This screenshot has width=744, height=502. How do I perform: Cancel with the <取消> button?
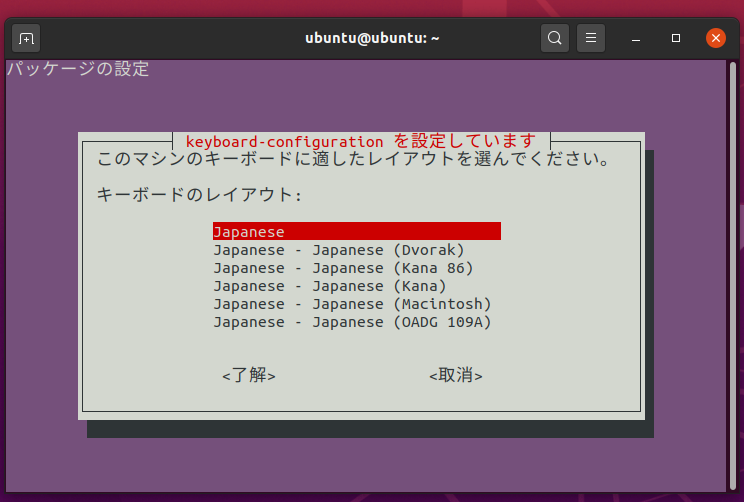click(x=456, y=375)
